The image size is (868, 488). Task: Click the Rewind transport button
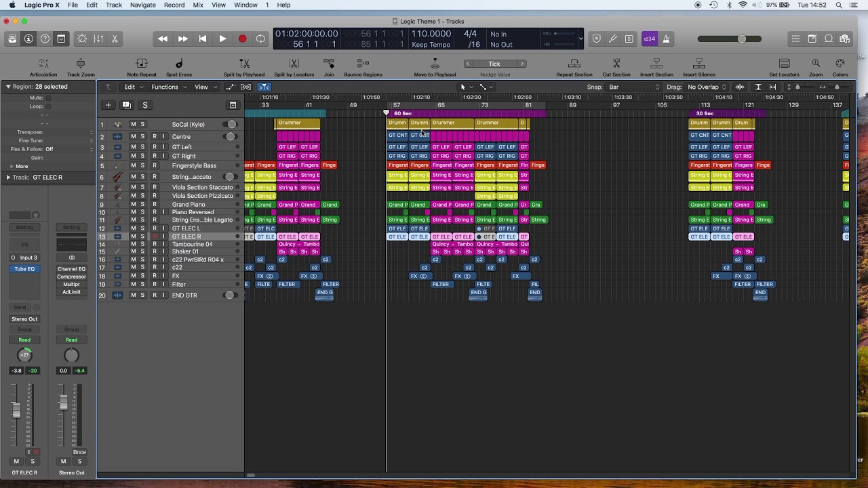pos(163,39)
